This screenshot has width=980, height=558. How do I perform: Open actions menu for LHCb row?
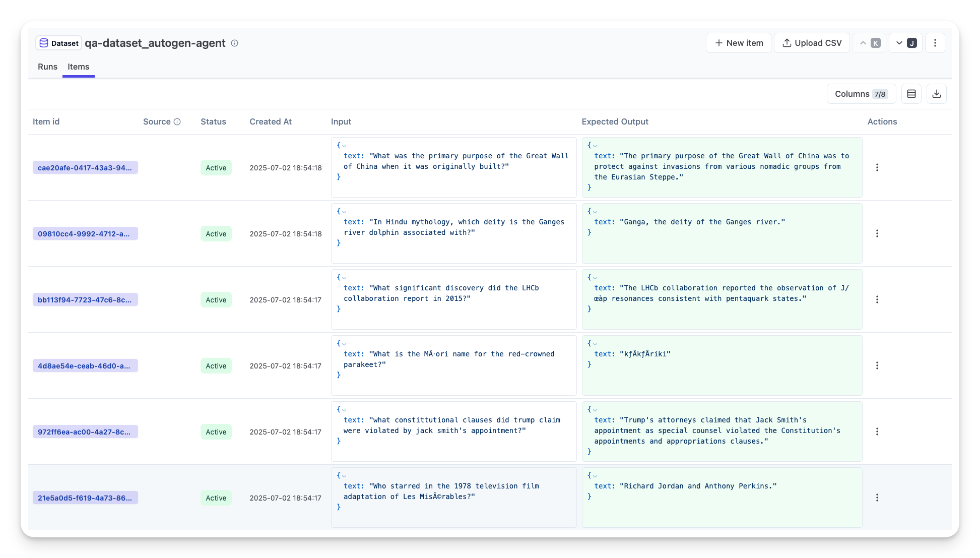tap(877, 299)
